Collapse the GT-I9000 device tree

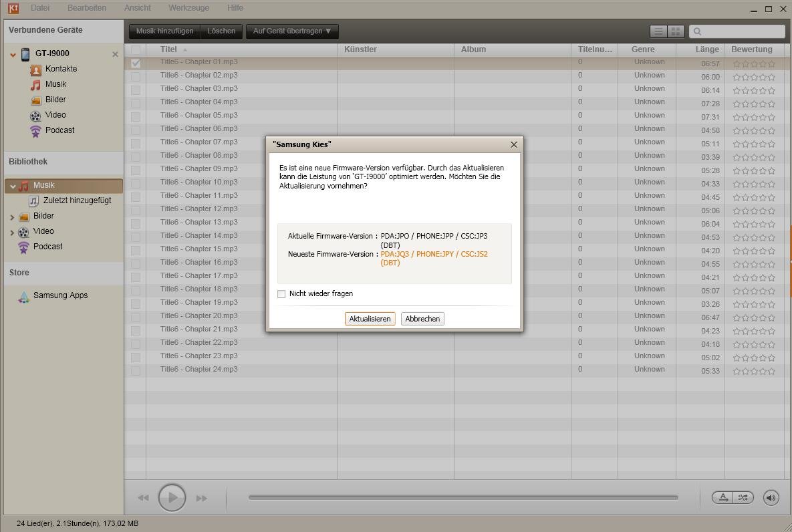tap(13, 55)
